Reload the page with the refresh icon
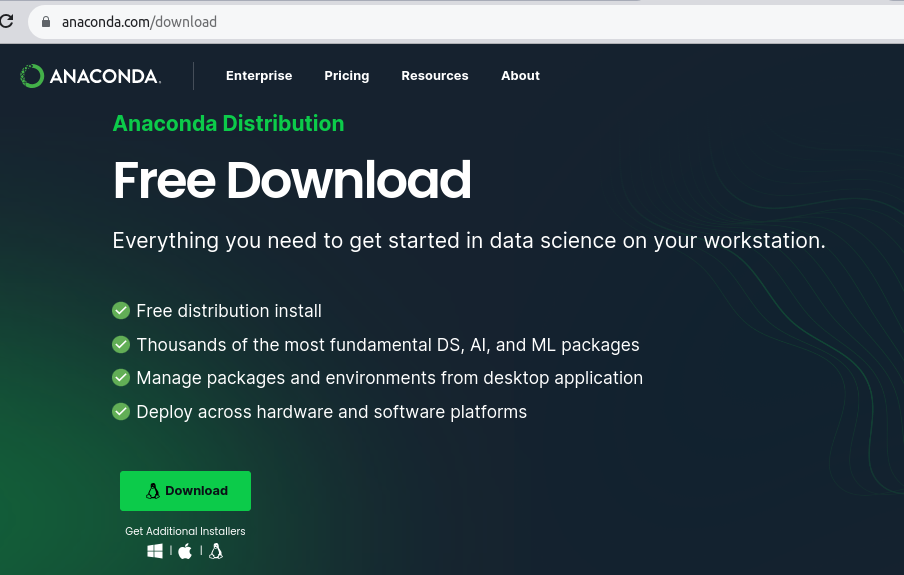The height and width of the screenshot is (575, 904). pyautogui.click(x=6, y=21)
